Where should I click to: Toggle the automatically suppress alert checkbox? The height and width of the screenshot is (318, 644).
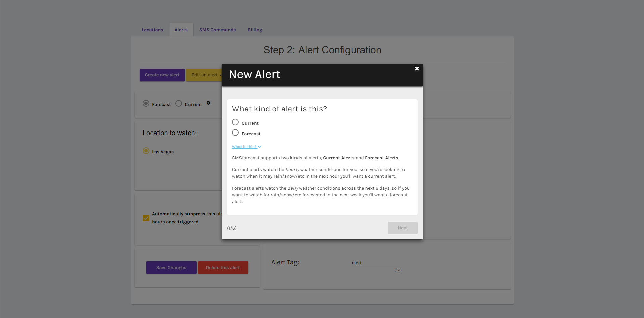tap(146, 218)
